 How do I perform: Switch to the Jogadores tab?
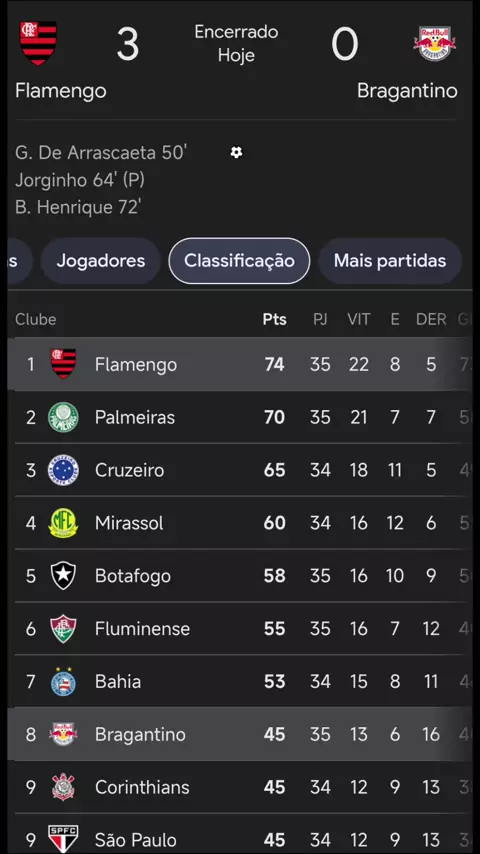101,261
